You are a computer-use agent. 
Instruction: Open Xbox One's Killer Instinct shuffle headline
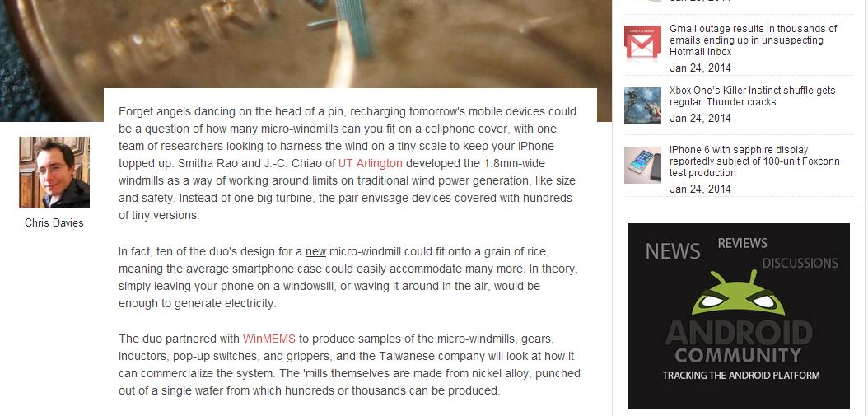click(753, 96)
